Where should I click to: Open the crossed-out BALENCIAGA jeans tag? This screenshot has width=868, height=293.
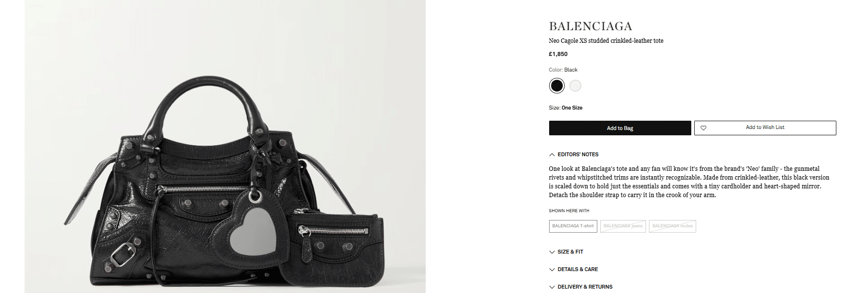point(623,226)
